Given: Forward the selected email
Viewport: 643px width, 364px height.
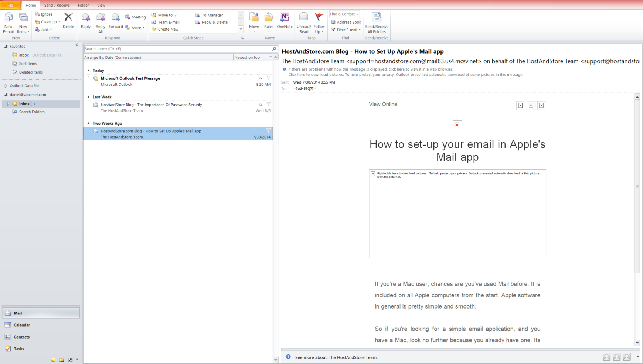Looking at the screenshot, I should 116,21.
